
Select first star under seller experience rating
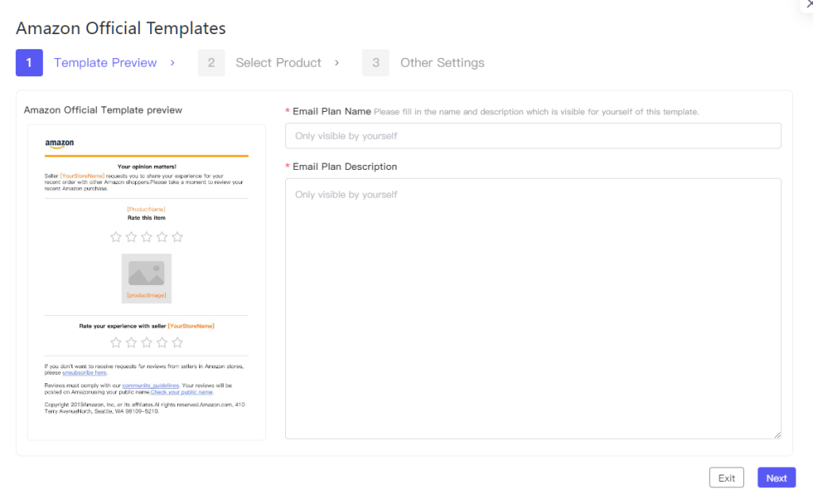click(x=116, y=342)
